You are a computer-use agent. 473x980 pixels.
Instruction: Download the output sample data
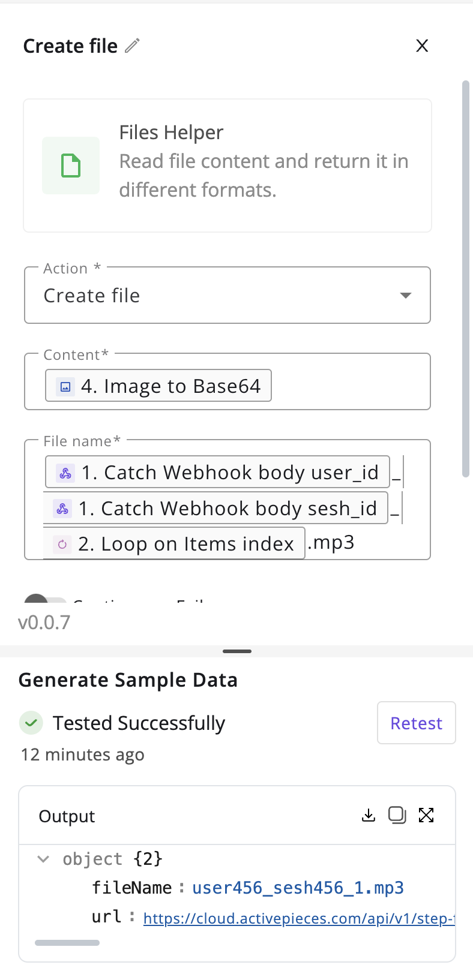369,815
